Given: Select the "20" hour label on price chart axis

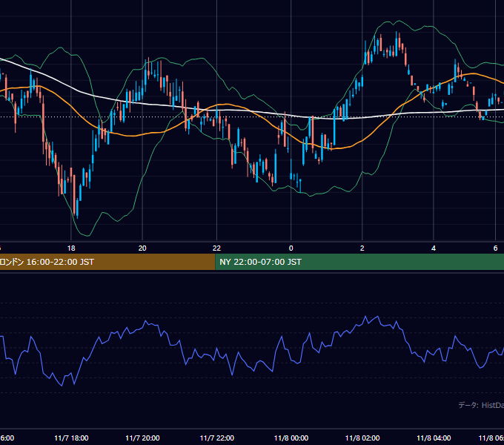Looking at the screenshot, I should [142, 248].
